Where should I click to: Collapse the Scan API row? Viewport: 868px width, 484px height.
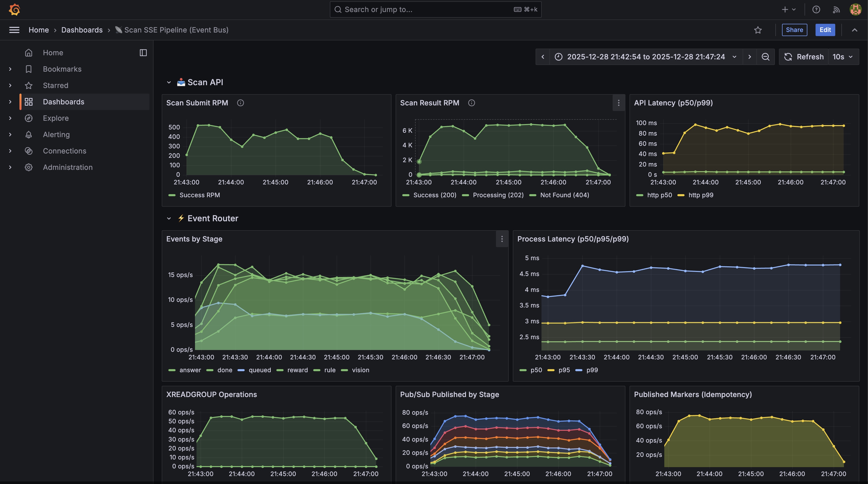click(169, 82)
